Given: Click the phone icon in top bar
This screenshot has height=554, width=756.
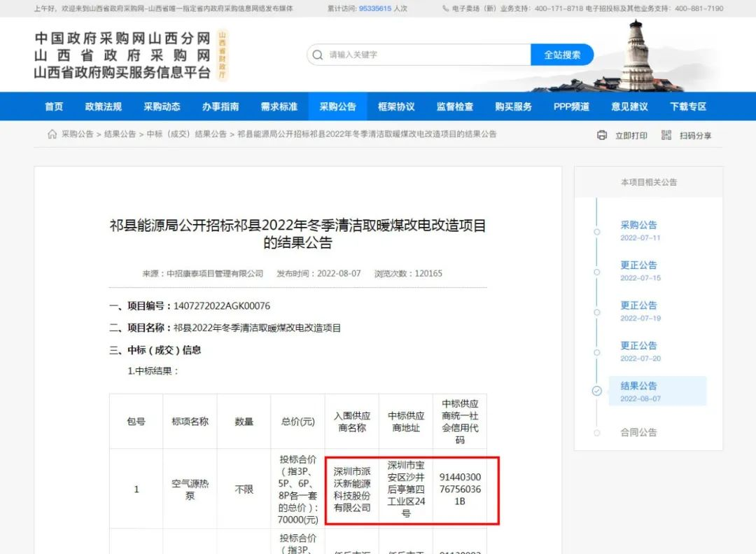Looking at the screenshot, I should point(446,9).
